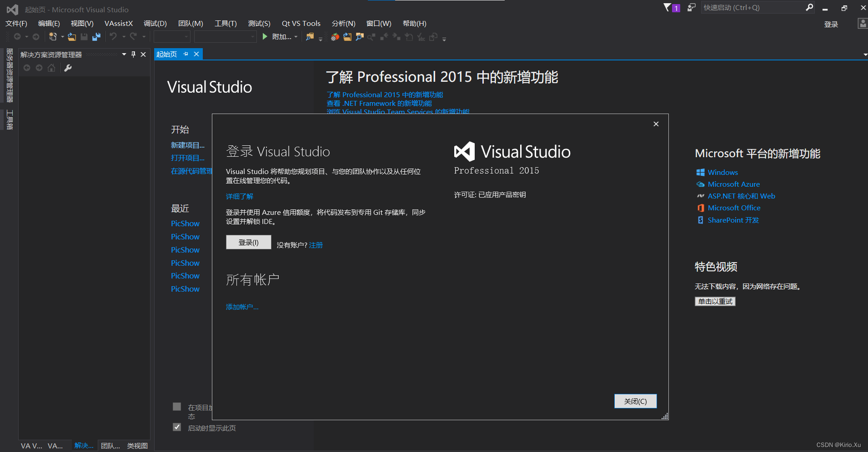Screen dimensions: 868x452
Task: Click the Open Project (打开项目) link
Action: coord(188,158)
